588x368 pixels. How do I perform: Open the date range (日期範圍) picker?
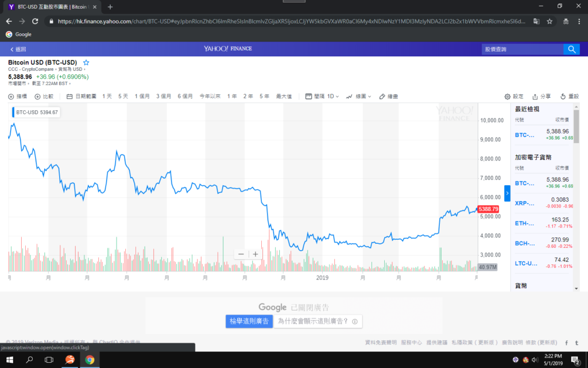tap(82, 97)
